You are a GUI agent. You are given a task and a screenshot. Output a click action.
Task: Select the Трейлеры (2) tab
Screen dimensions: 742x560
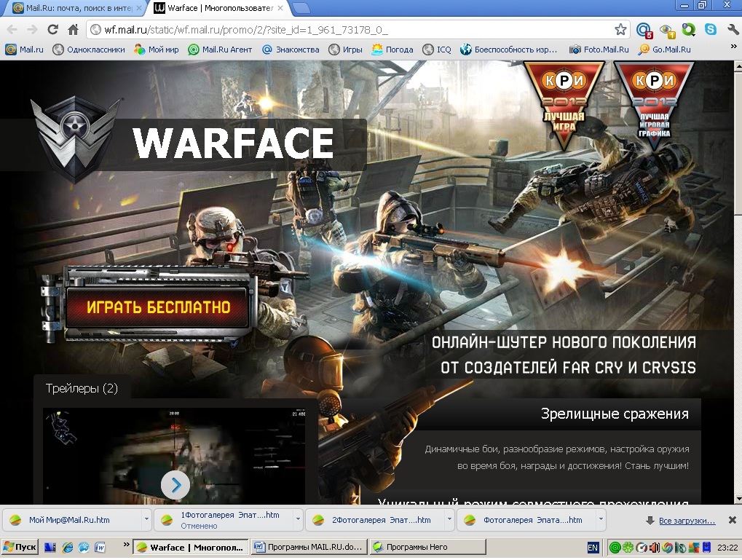82,388
